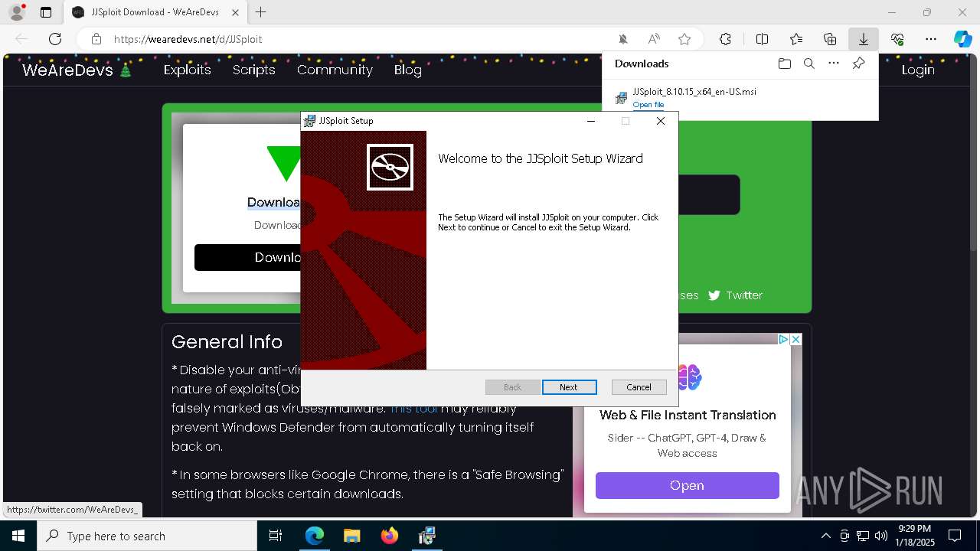Open Blog menu on WeAreDevs
Viewport: 980px width, 551px height.
407,70
